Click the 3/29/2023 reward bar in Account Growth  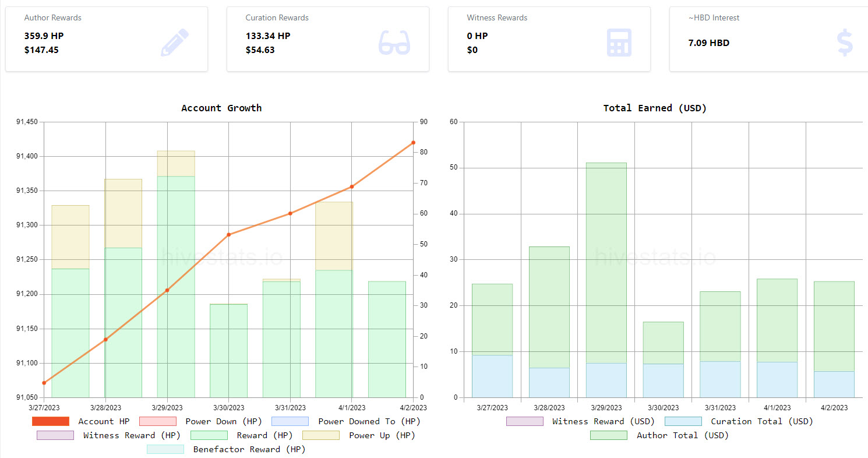coord(176,287)
